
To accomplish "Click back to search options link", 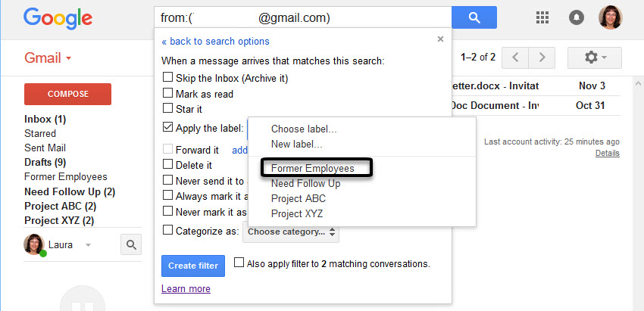I will click(215, 41).
